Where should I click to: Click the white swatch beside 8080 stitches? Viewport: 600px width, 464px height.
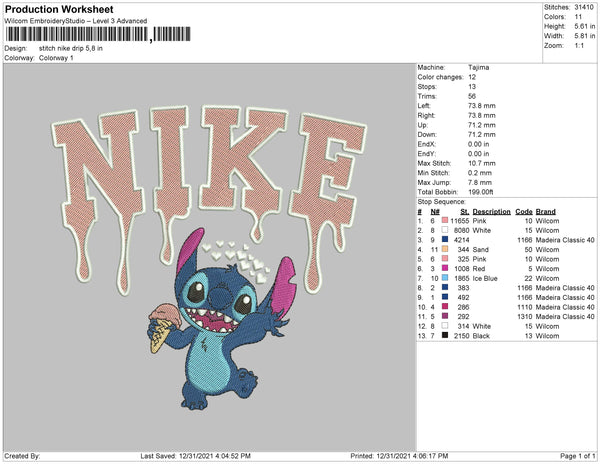point(445,230)
